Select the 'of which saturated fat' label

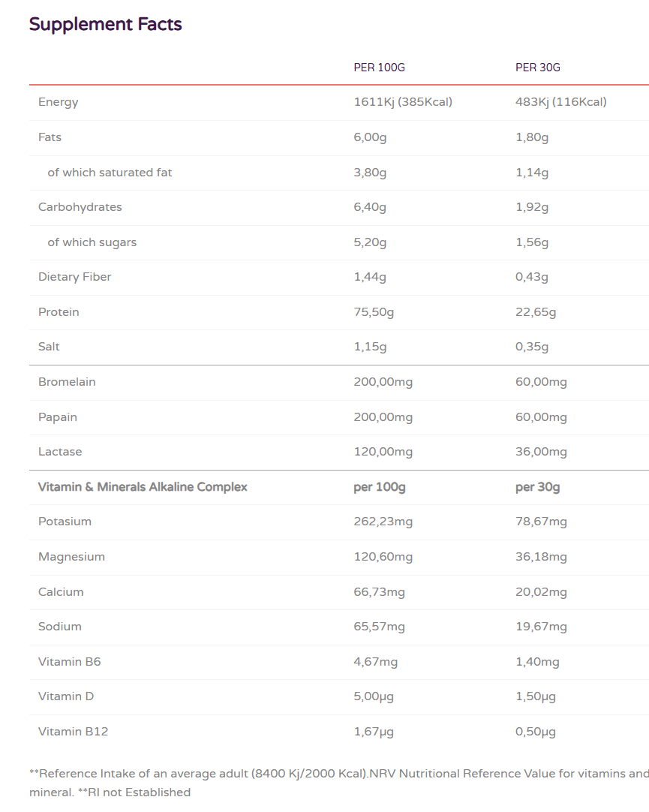pos(110,173)
